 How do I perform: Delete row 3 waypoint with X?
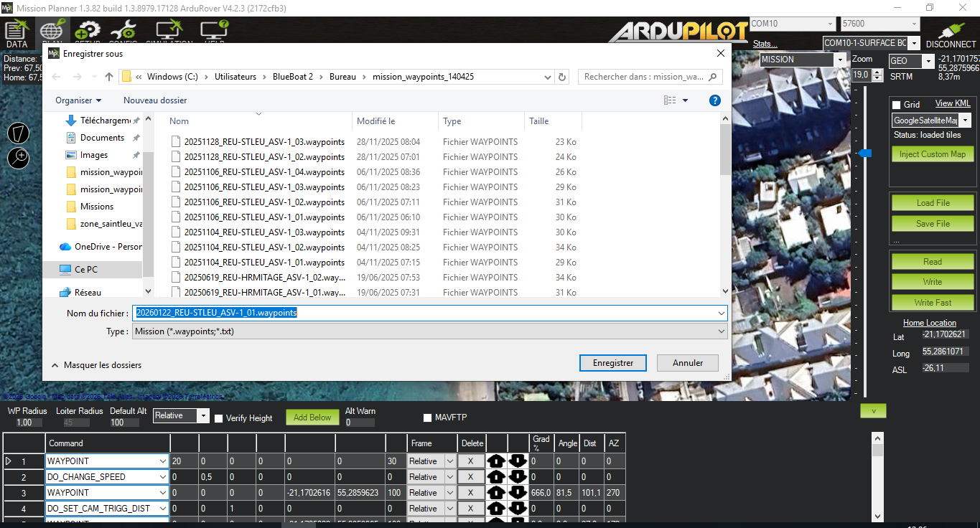pos(471,493)
